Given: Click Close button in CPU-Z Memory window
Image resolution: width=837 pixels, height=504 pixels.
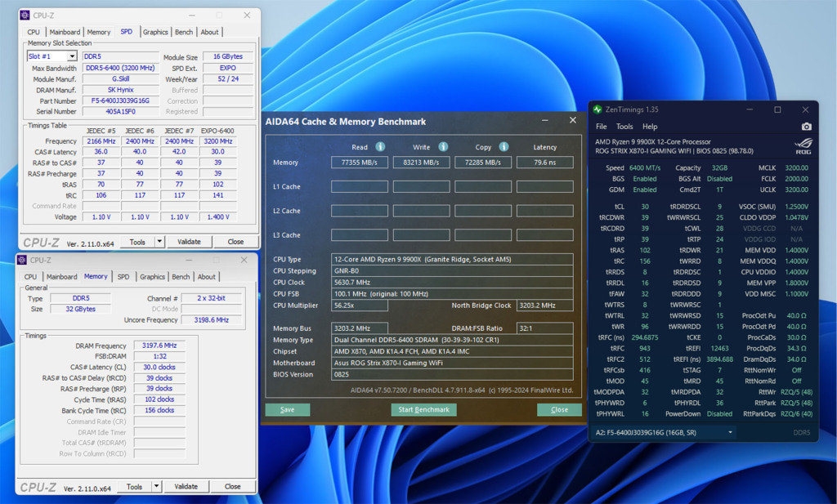Looking at the screenshot, I should point(232,486).
